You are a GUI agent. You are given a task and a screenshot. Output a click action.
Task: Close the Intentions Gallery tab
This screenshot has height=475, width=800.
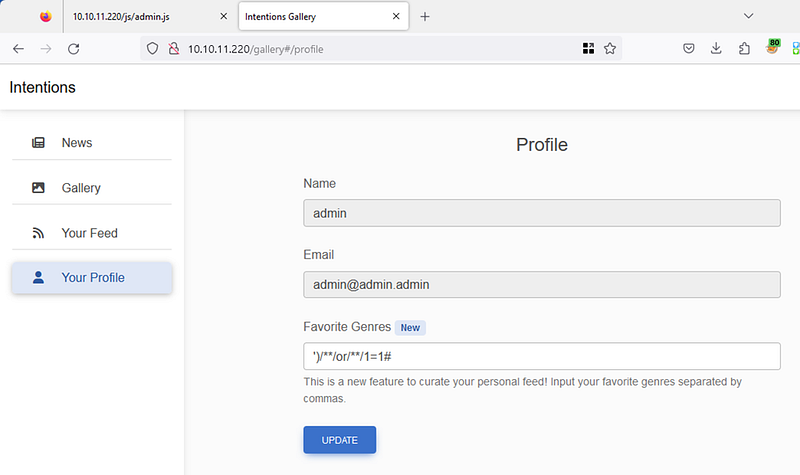tap(396, 16)
